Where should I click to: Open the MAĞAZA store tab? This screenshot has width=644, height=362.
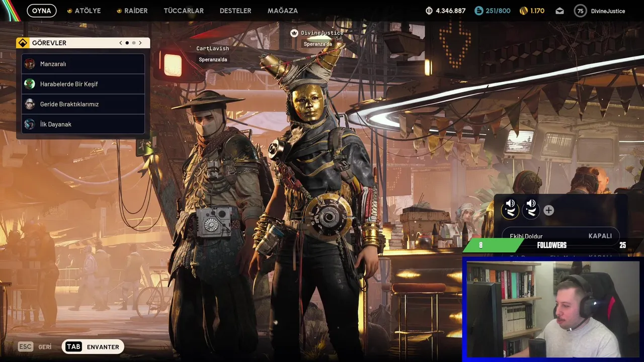pos(283,11)
